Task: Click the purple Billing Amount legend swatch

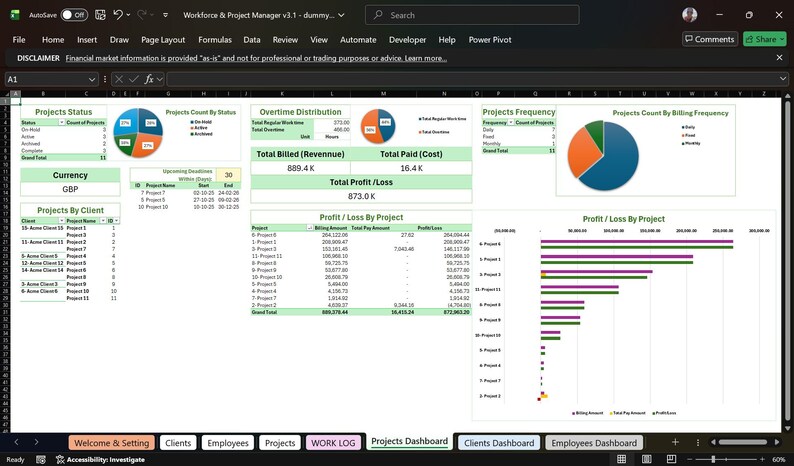Action: click(x=574, y=413)
